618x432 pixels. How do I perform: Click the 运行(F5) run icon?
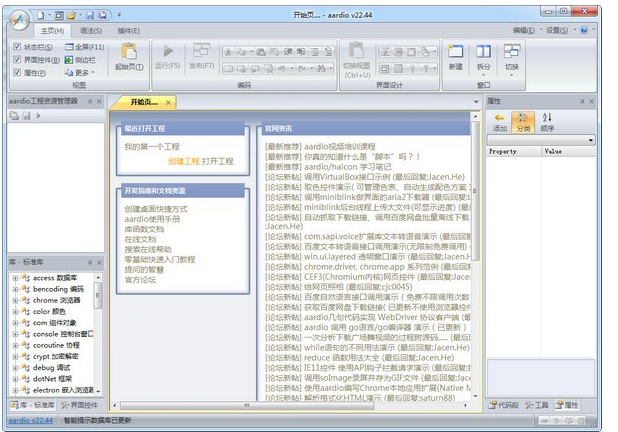pos(168,51)
